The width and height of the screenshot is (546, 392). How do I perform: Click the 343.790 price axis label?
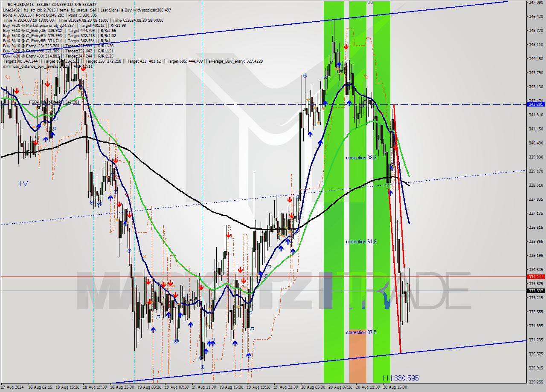[535, 72]
